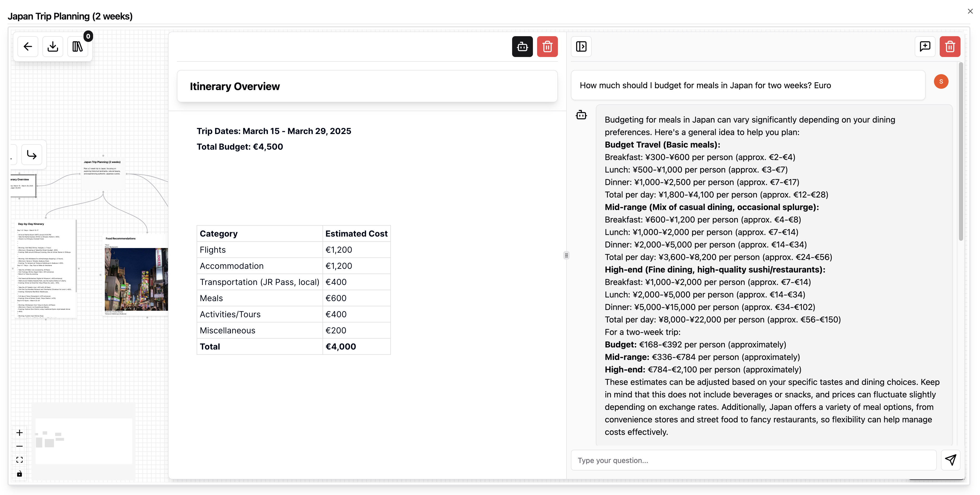The height and width of the screenshot is (495, 980).
Task: Click the €600 meals cost cell
Action: [x=357, y=298]
